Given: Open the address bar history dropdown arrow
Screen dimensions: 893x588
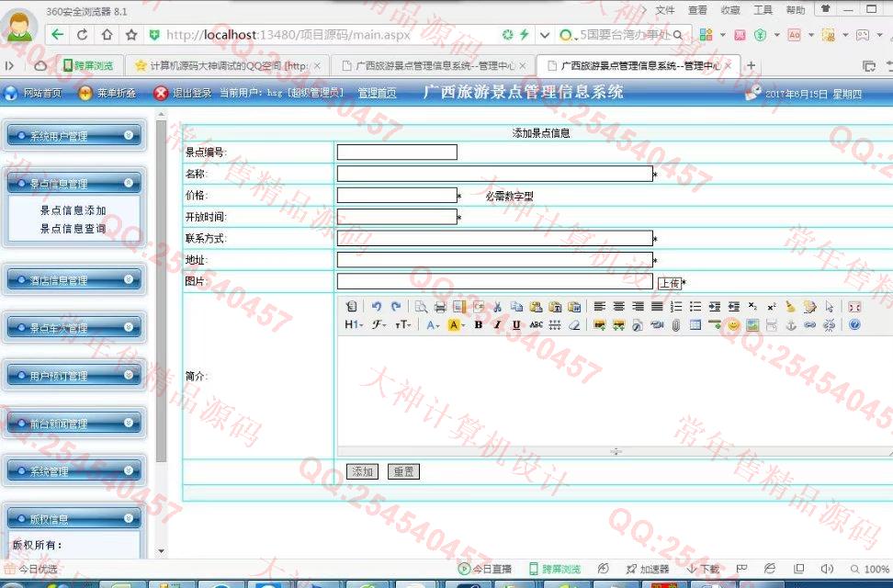Looking at the screenshot, I should tap(545, 35).
